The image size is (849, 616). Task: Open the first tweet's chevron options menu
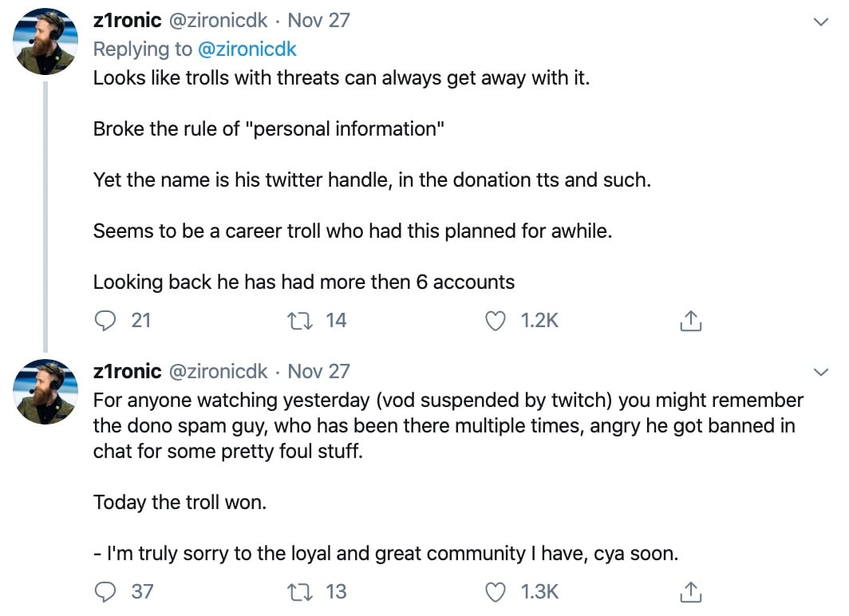(821, 22)
